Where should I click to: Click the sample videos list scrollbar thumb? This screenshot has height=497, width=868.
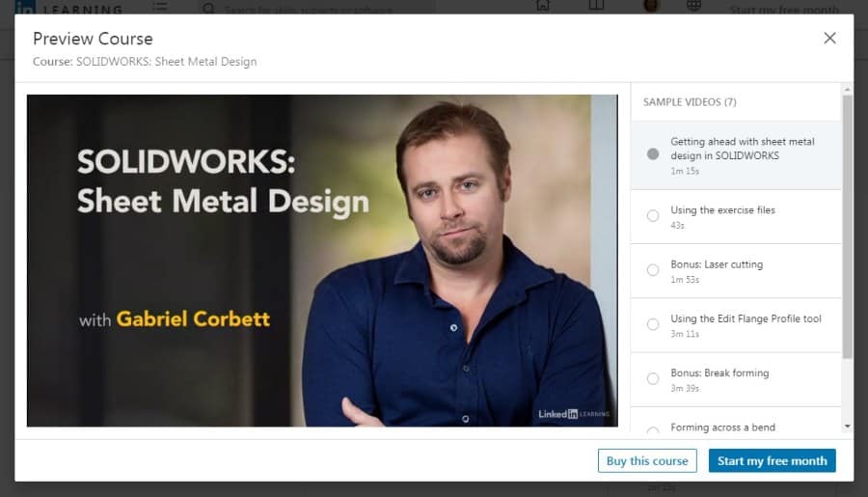[847, 227]
